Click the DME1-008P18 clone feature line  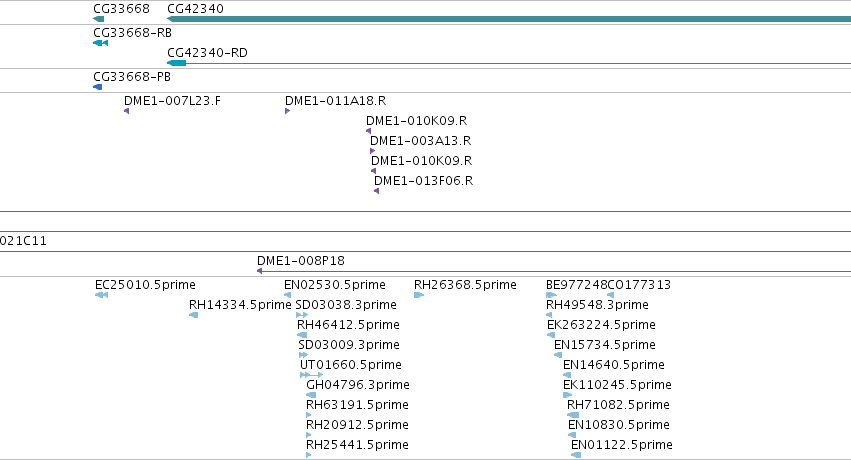click(554, 271)
